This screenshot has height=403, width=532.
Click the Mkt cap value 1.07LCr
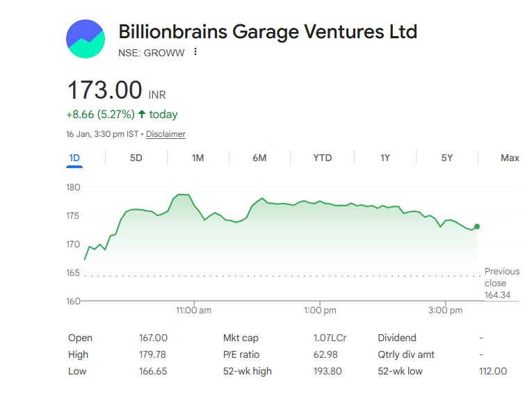[330, 338]
